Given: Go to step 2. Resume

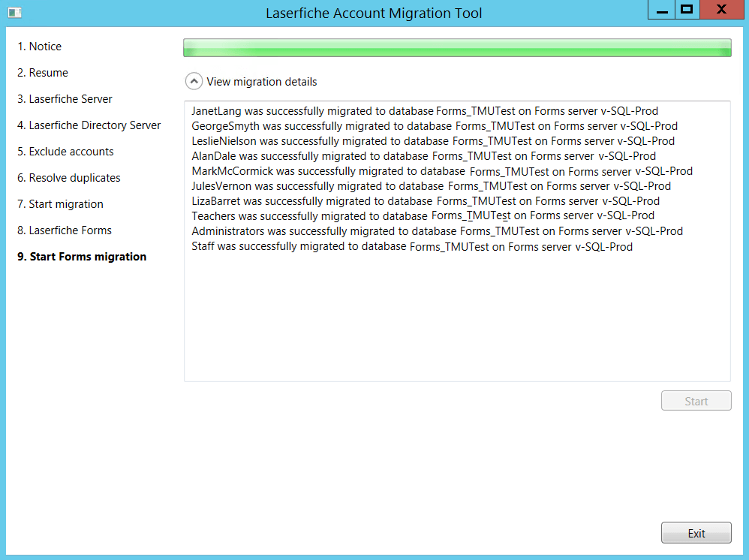Looking at the screenshot, I should [43, 73].
